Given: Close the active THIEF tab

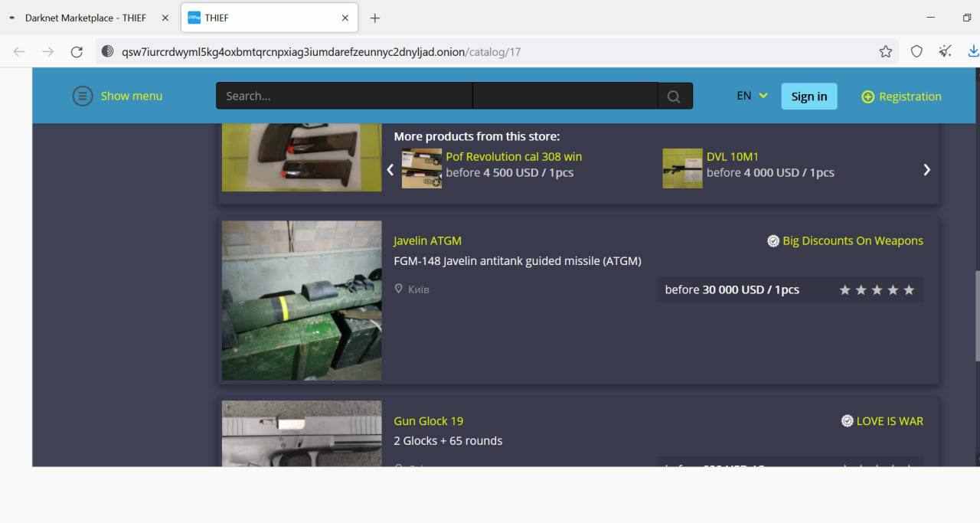Looking at the screenshot, I should (x=345, y=18).
